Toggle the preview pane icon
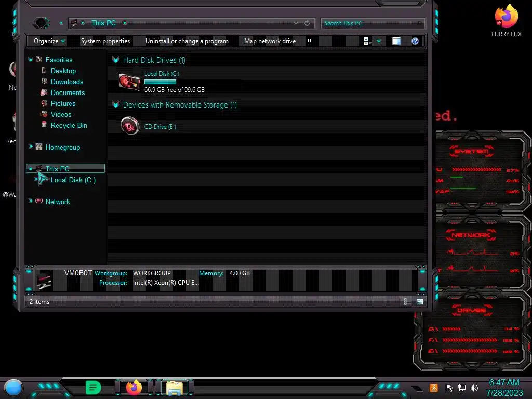This screenshot has height=399, width=532. [396, 41]
